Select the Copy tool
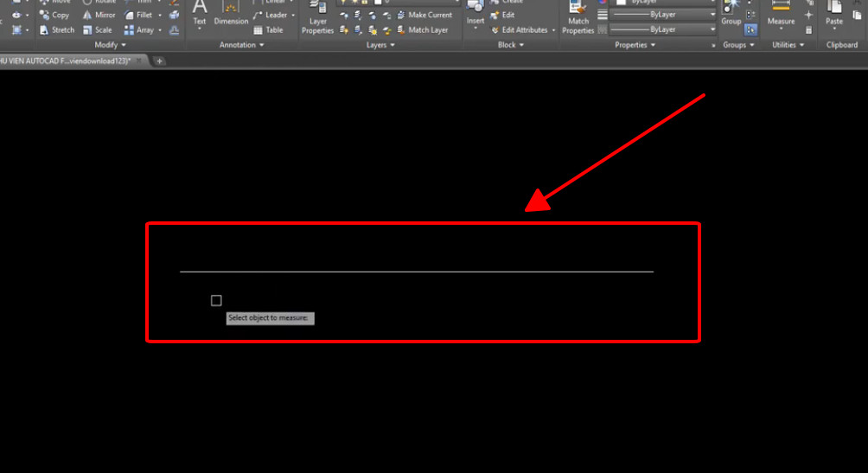868x473 pixels. (54, 15)
